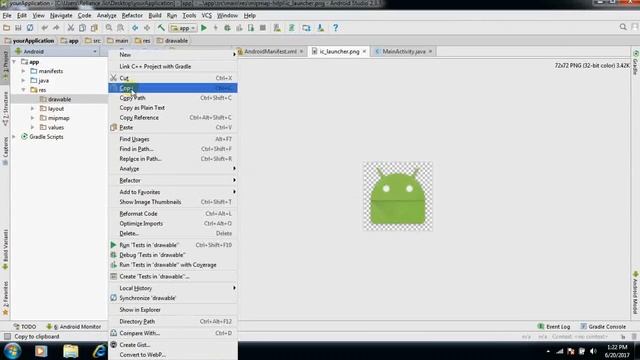Image resolution: width=640 pixels, height=360 pixels.
Task: Click the Cut scissors toolbar icon
Action: (71, 28)
